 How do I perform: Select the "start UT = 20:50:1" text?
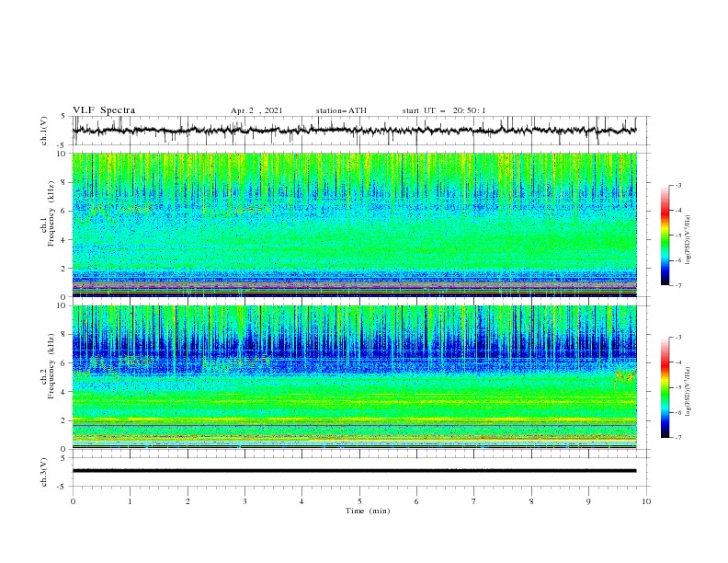coord(444,110)
